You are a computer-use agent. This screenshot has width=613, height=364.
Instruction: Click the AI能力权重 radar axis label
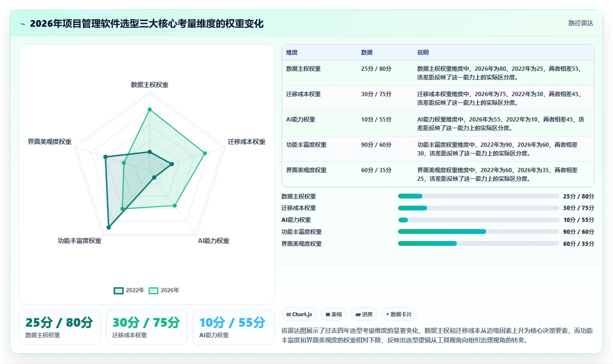coord(214,241)
